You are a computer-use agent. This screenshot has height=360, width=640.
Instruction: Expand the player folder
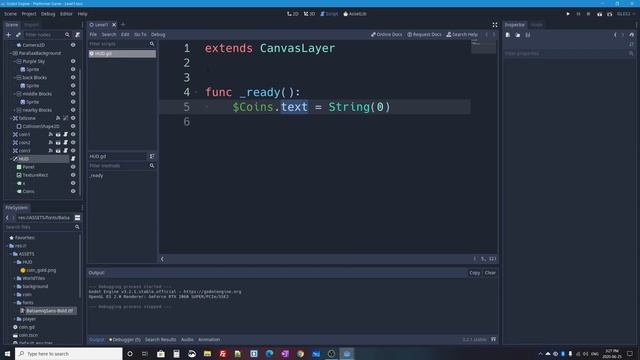coord(15,319)
